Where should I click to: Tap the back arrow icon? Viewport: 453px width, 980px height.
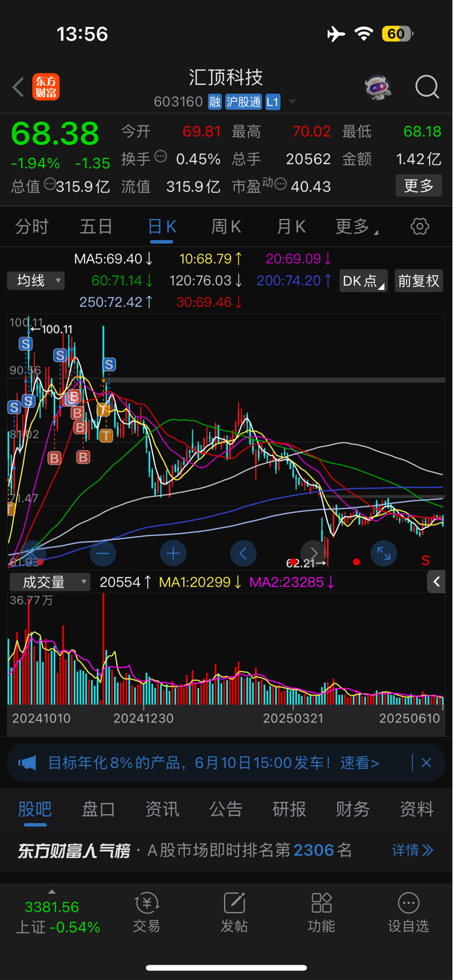tap(18, 87)
